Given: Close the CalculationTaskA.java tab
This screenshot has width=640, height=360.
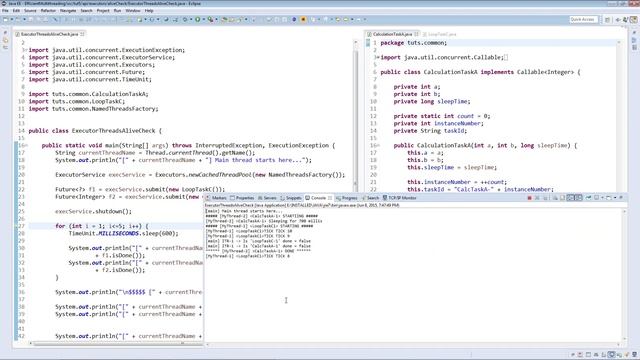Looking at the screenshot, I should coord(416,34).
